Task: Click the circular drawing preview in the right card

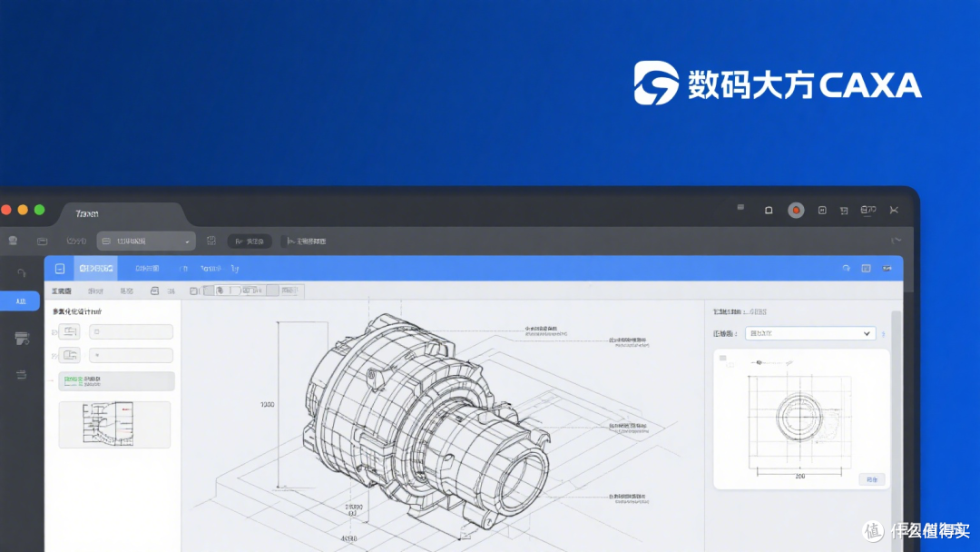Action: coord(799,417)
